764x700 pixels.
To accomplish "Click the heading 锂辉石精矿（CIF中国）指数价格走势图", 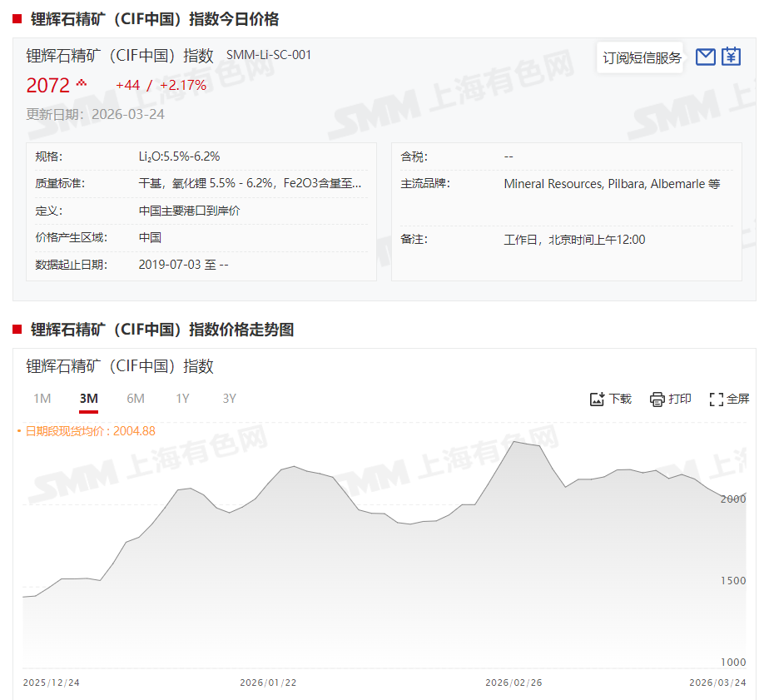I will (x=162, y=330).
